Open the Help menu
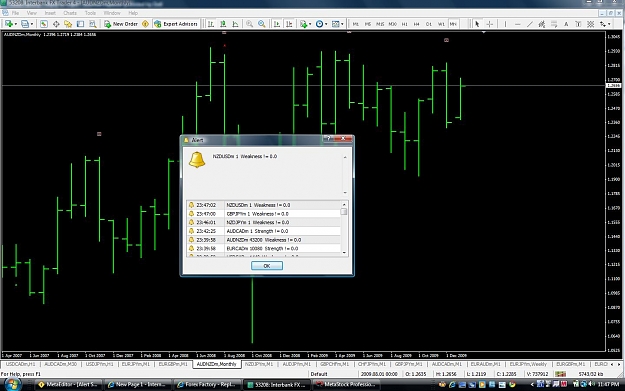 pos(133,13)
